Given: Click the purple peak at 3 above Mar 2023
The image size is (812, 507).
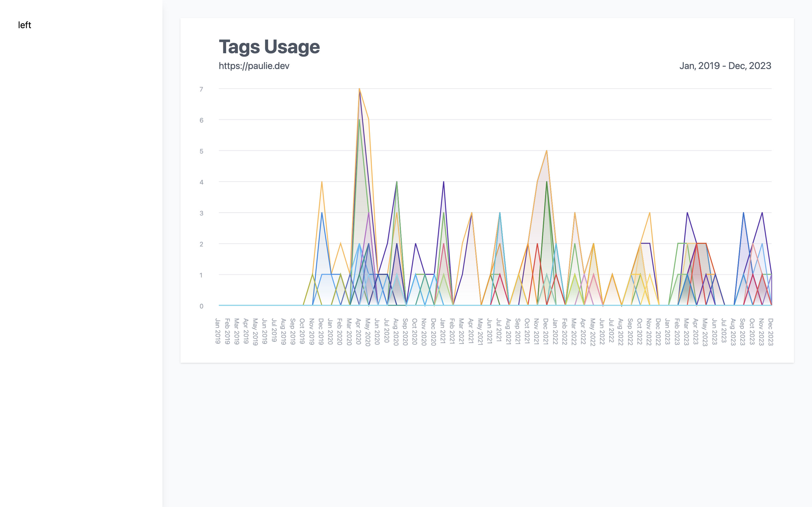Looking at the screenshot, I should (687, 213).
